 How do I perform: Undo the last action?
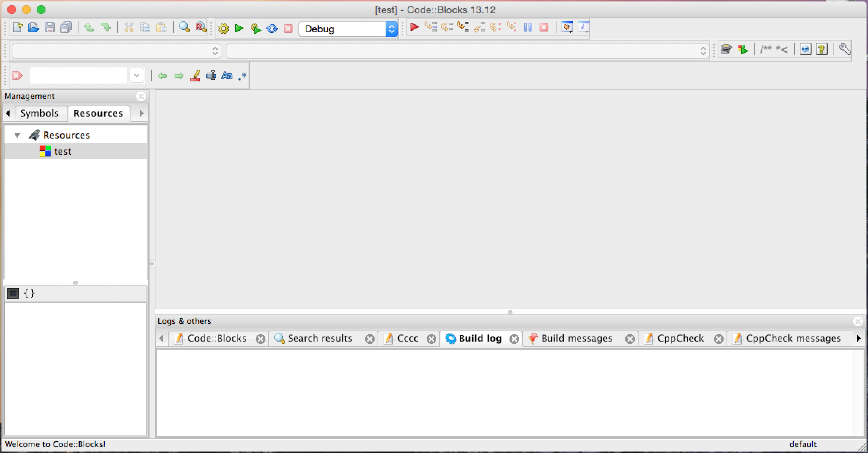point(89,27)
